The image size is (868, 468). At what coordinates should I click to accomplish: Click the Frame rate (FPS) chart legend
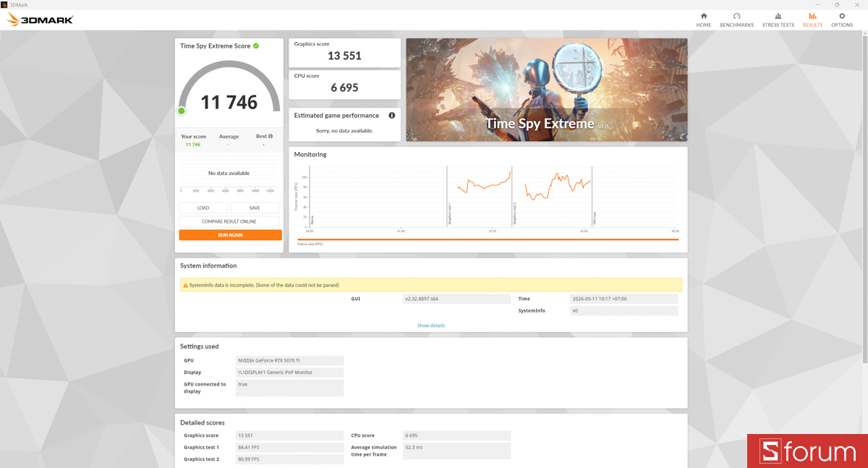310,244
